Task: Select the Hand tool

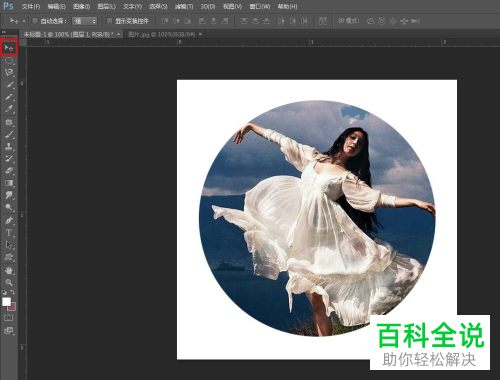Action: coord(9,270)
